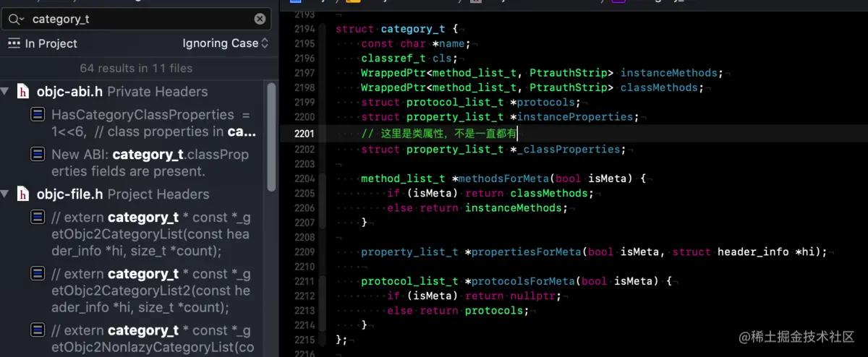Open the _getObjc2CategoryList search result
Viewport: 868px width, 357px height.
(x=150, y=234)
